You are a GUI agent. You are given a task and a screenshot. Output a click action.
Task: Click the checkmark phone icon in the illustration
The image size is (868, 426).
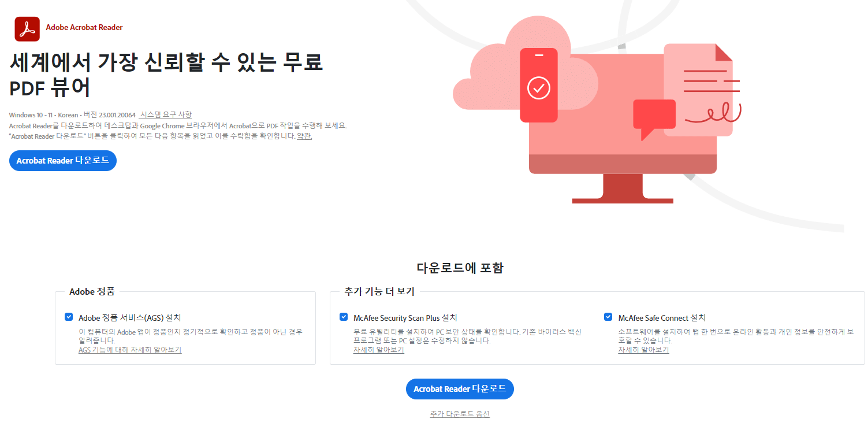click(x=538, y=87)
